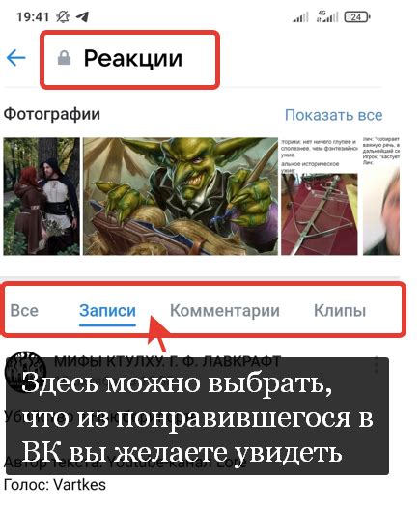Tap the Показать все link
This screenshot has width=420, height=507.
coord(333,115)
